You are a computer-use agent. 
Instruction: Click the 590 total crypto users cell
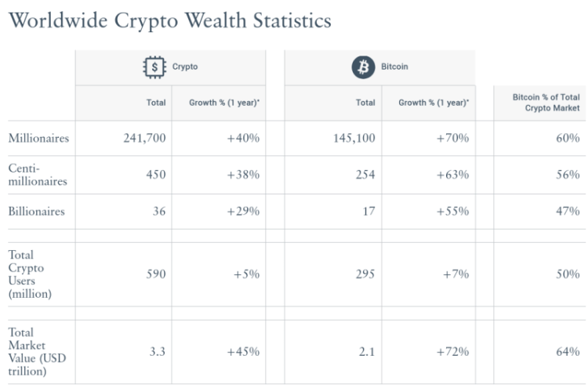coord(155,274)
